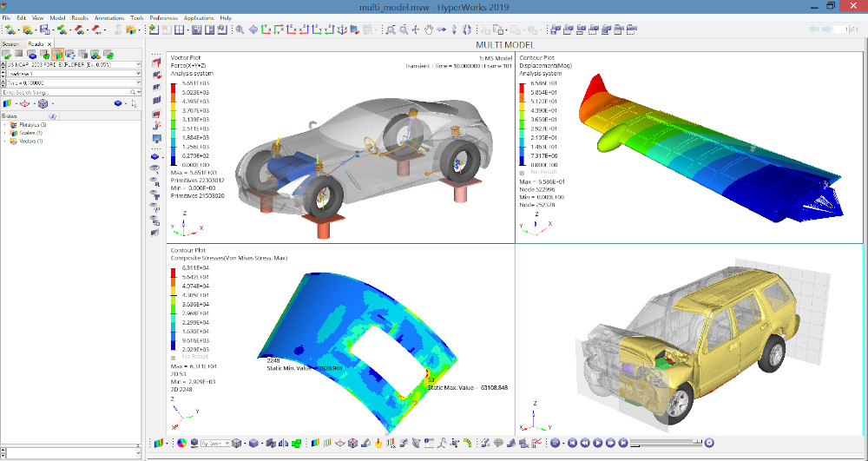Click the play animation button

tap(597, 443)
